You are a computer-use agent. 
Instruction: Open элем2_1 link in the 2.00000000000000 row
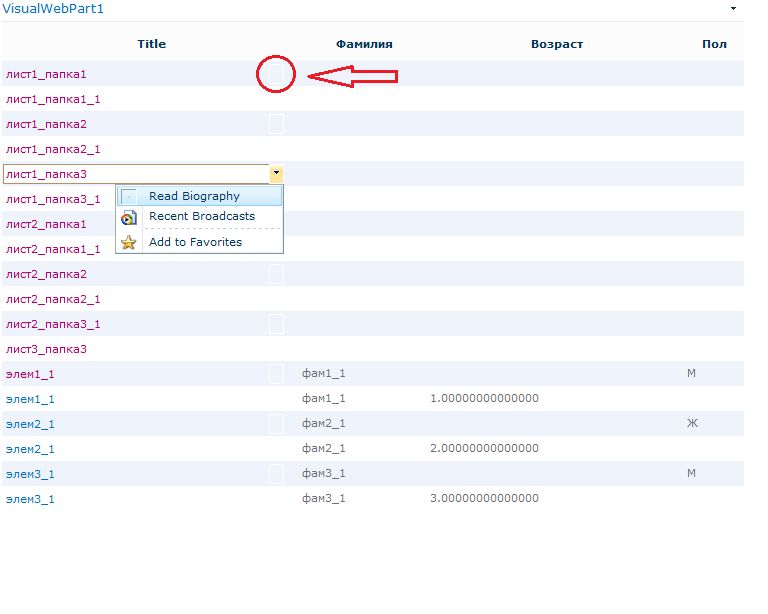(x=30, y=449)
